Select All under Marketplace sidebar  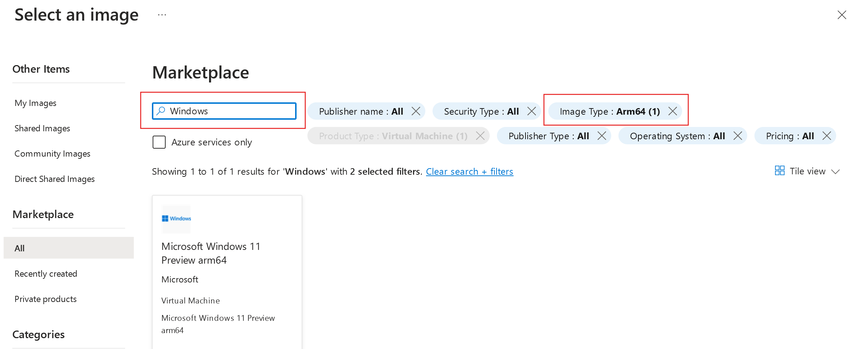[69, 248]
